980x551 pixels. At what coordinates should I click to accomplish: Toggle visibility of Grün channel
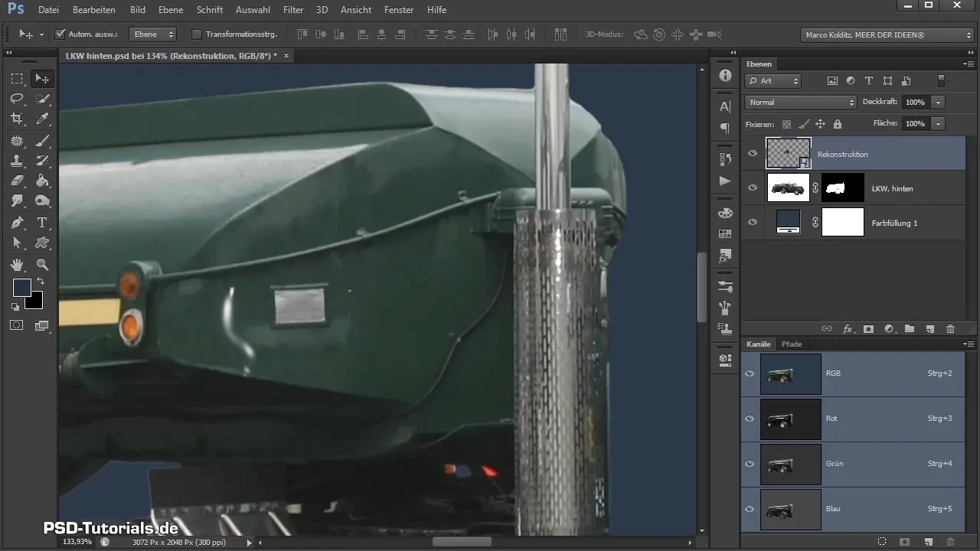tap(750, 464)
